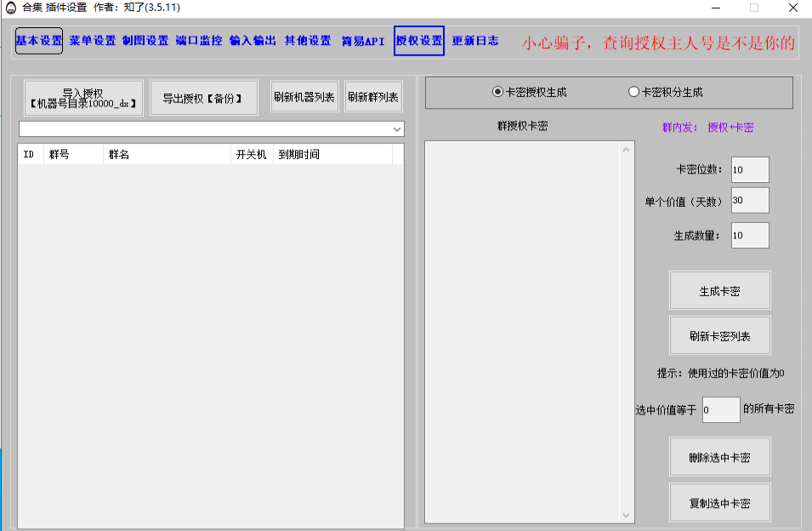Select the 卡密授权生成 radio button
The width and height of the screenshot is (812, 531).
tap(498, 92)
